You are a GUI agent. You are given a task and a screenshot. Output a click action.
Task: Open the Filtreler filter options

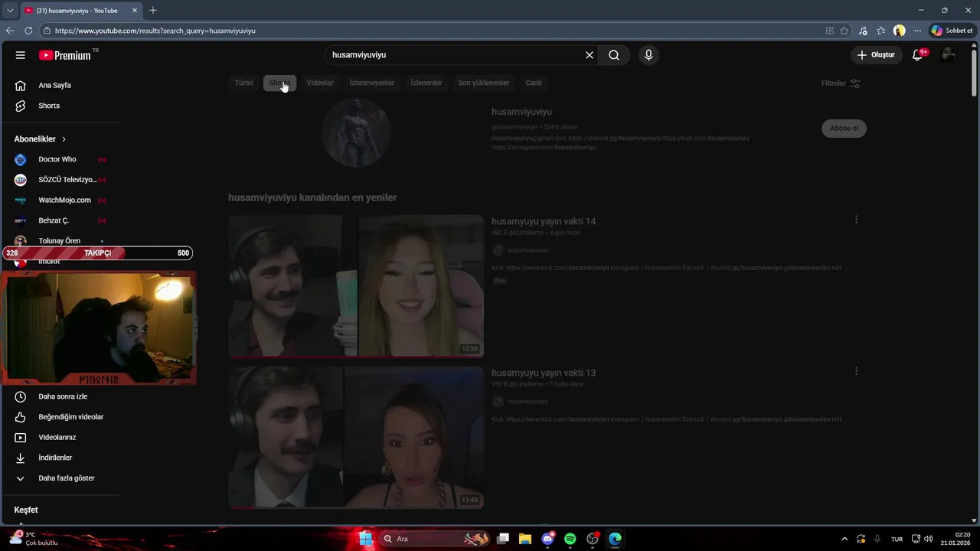click(x=841, y=83)
